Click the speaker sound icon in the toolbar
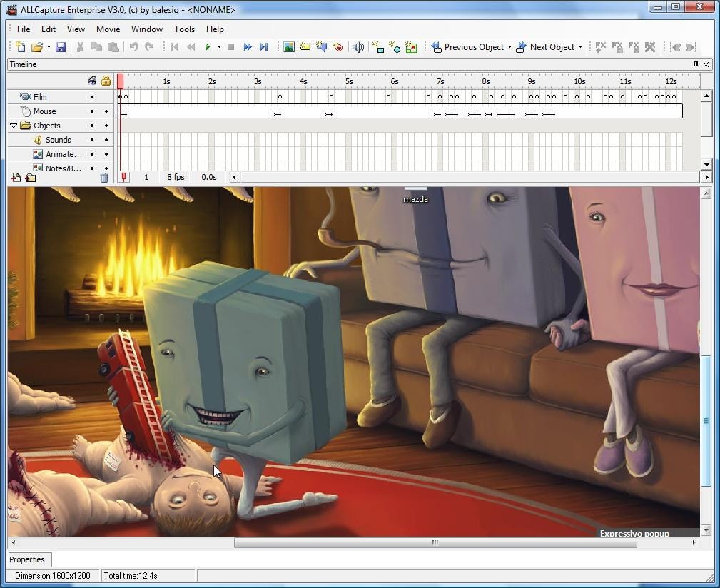 (358, 47)
